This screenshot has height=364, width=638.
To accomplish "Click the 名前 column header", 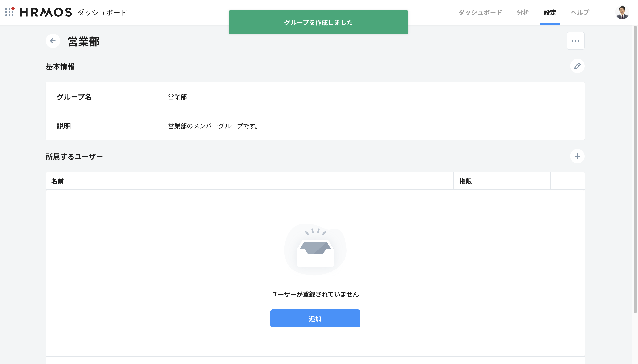I will [x=57, y=181].
